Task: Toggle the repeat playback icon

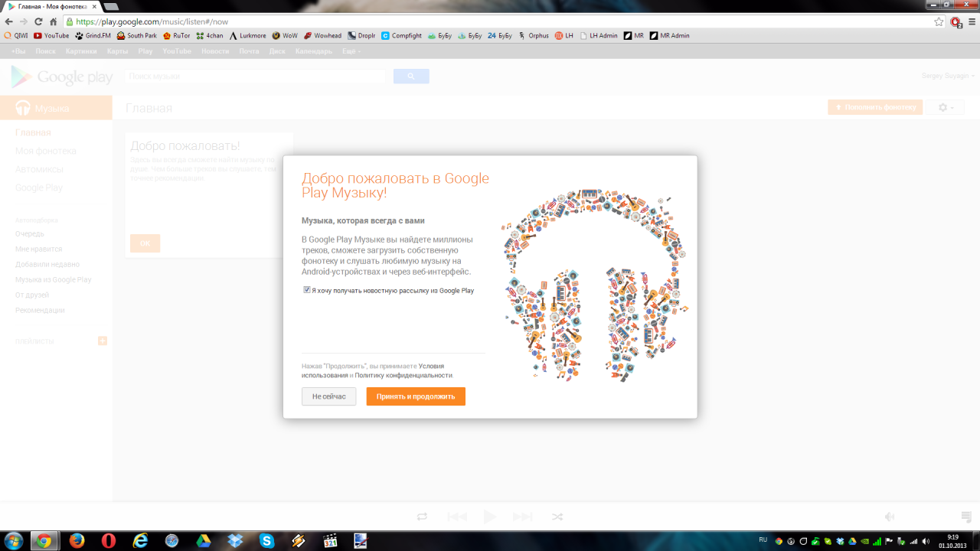Action: (x=422, y=517)
